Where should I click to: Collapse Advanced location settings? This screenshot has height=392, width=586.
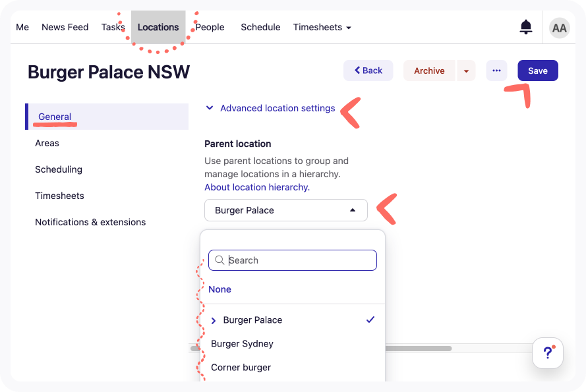click(x=270, y=108)
